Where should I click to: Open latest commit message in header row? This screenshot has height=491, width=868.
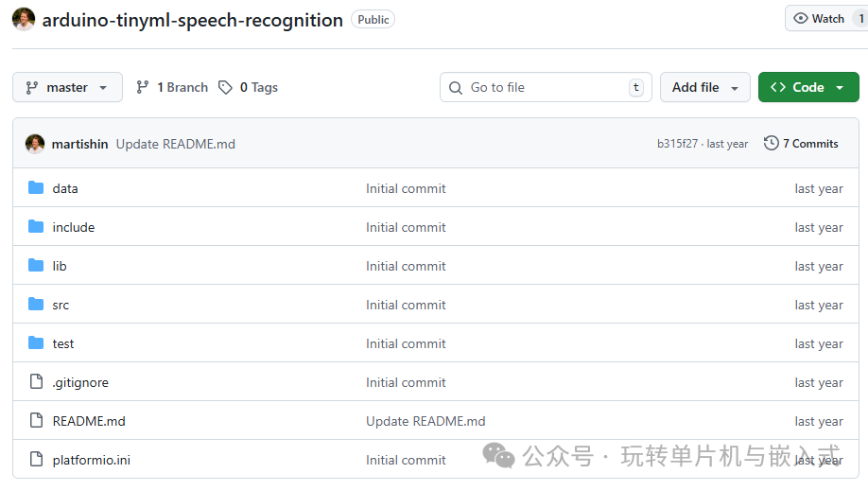(176, 144)
